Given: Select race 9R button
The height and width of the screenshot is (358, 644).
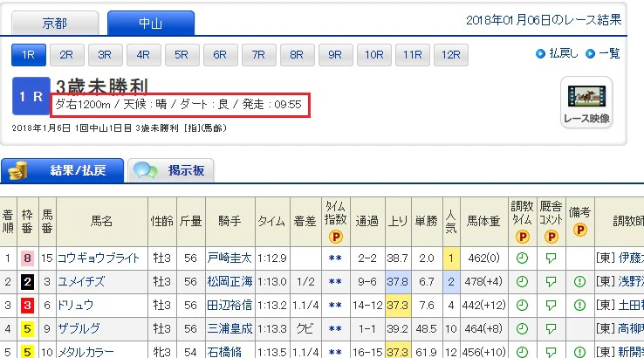Looking at the screenshot, I should [336, 55].
